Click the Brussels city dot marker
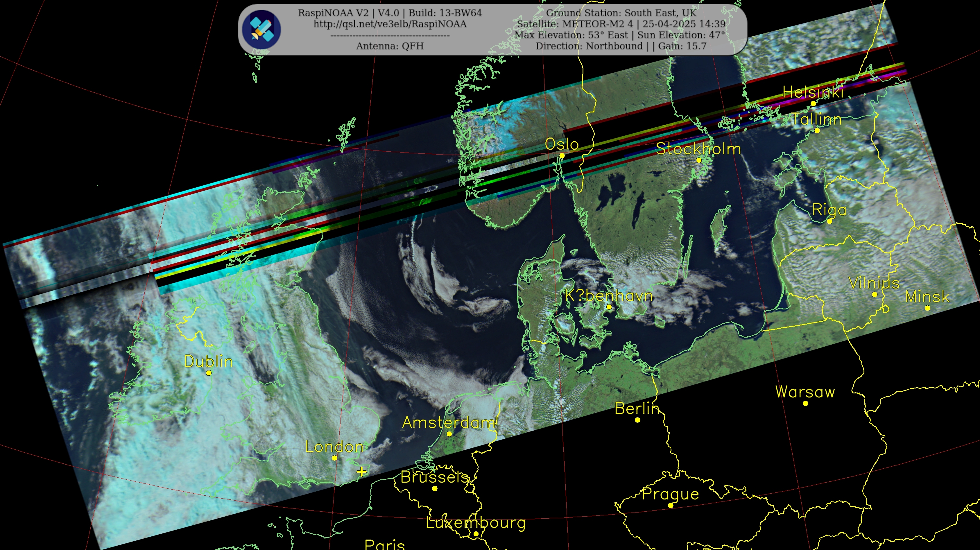This screenshot has height=550, width=980. click(435, 488)
